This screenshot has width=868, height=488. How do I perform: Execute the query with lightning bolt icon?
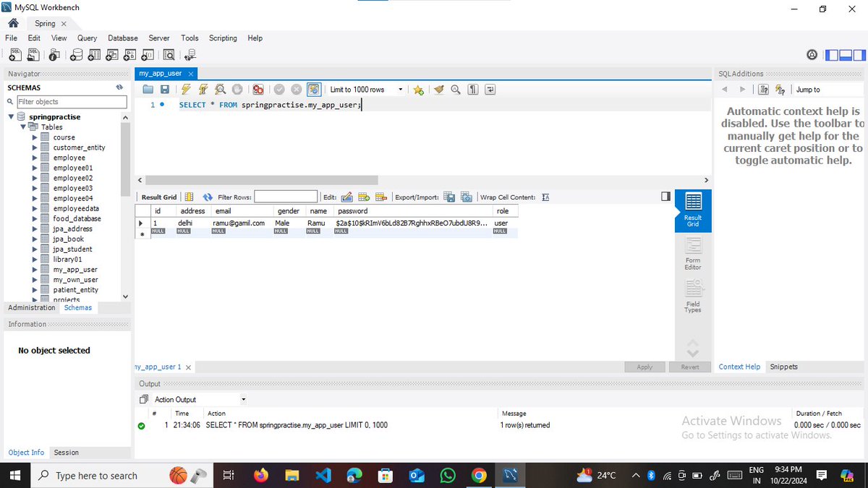click(186, 90)
